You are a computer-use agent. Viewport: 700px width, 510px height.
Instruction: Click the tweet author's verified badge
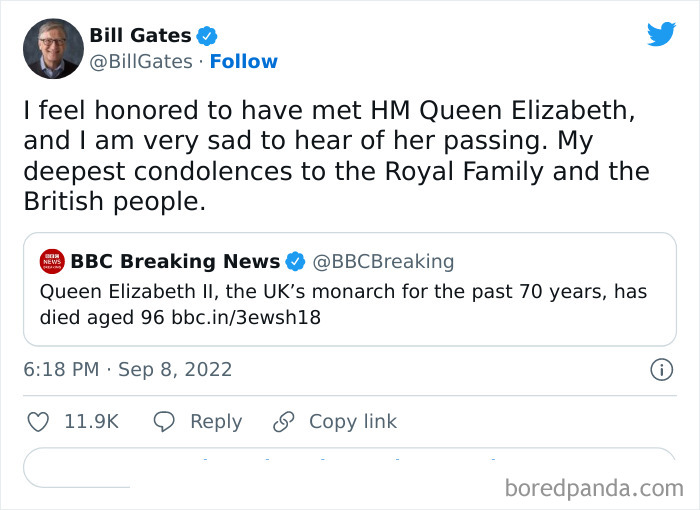207,36
